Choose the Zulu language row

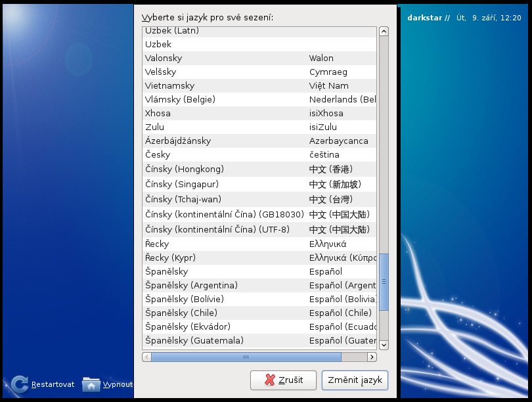click(x=259, y=127)
